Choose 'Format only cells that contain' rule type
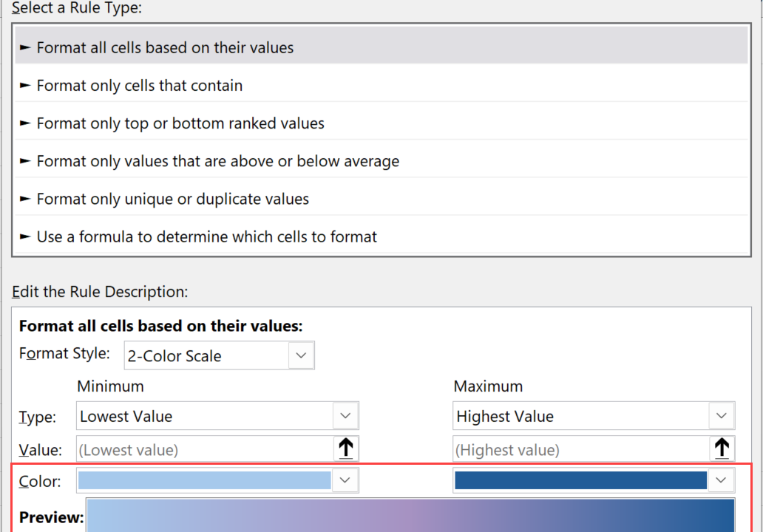763x532 pixels. pos(140,86)
